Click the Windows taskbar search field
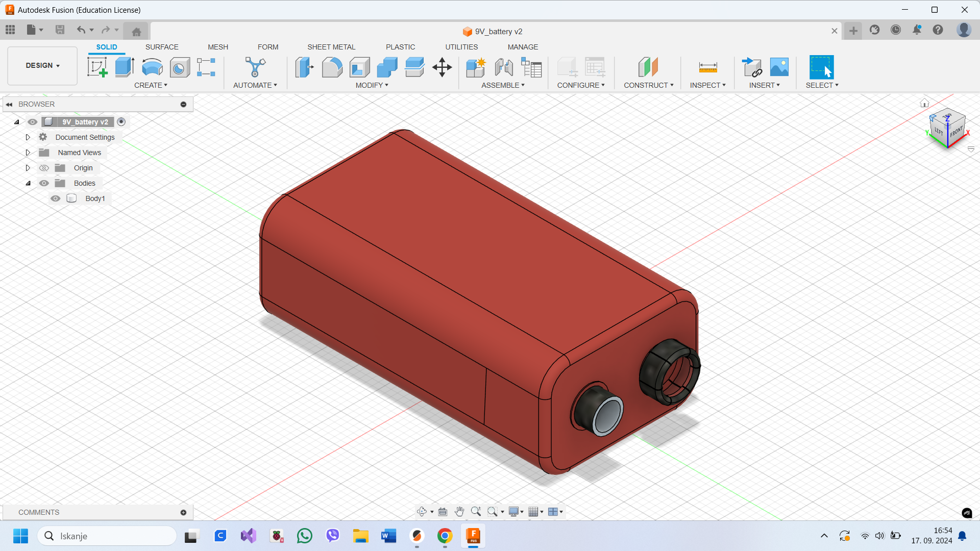 click(x=107, y=536)
